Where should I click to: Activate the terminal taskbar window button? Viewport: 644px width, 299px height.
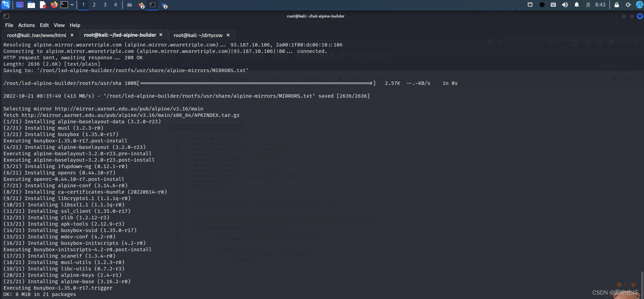[x=152, y=5]
